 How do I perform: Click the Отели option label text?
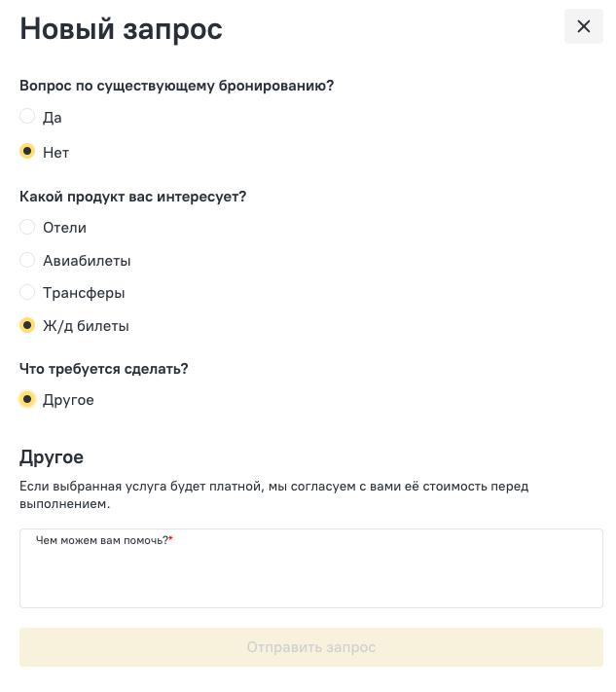pos(64,228)
